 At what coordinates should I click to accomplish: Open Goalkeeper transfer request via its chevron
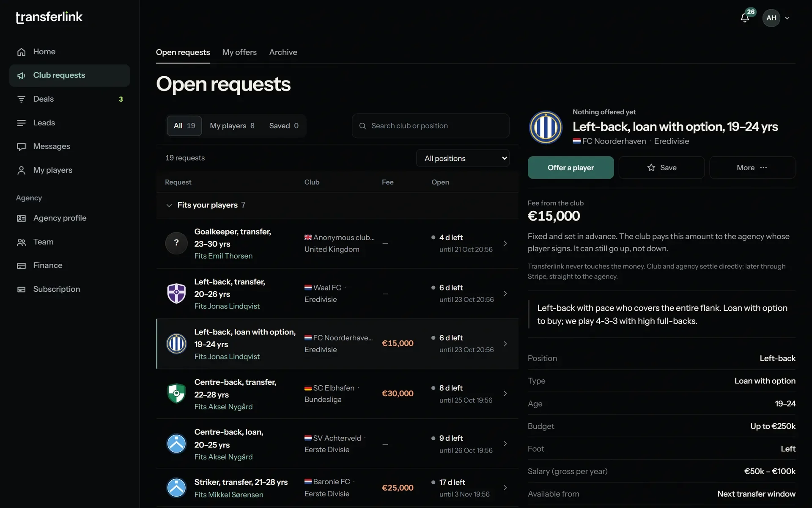tap(505, 243)
